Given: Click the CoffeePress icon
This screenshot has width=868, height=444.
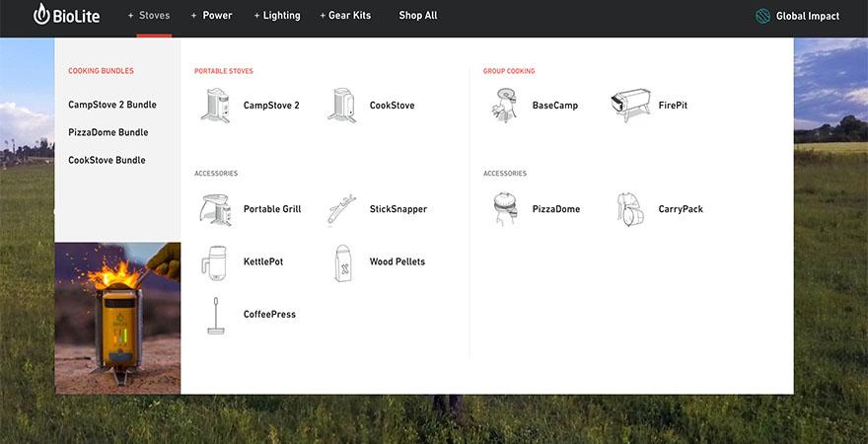Looking at the screenshot, I should pyautogui.click(x=216, y=316).
